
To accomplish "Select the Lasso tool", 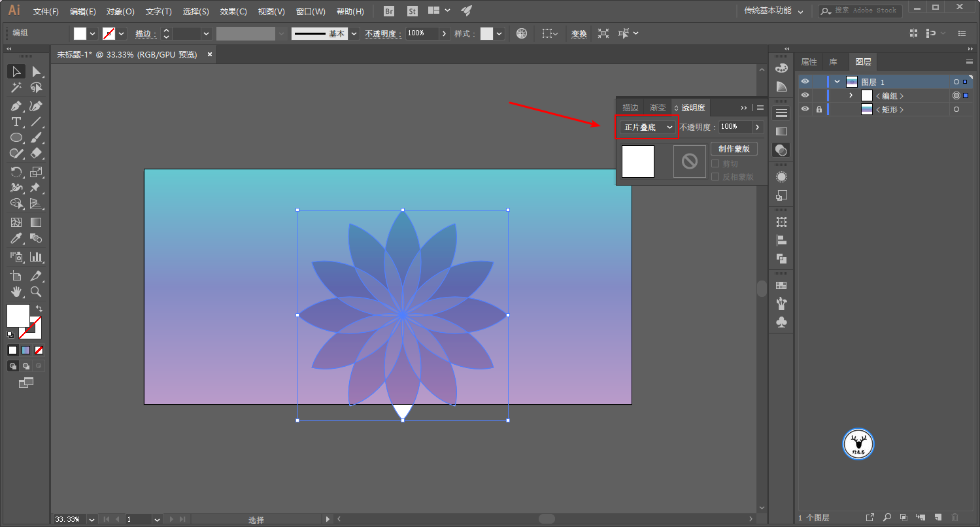I will click(x=36, y=87).
